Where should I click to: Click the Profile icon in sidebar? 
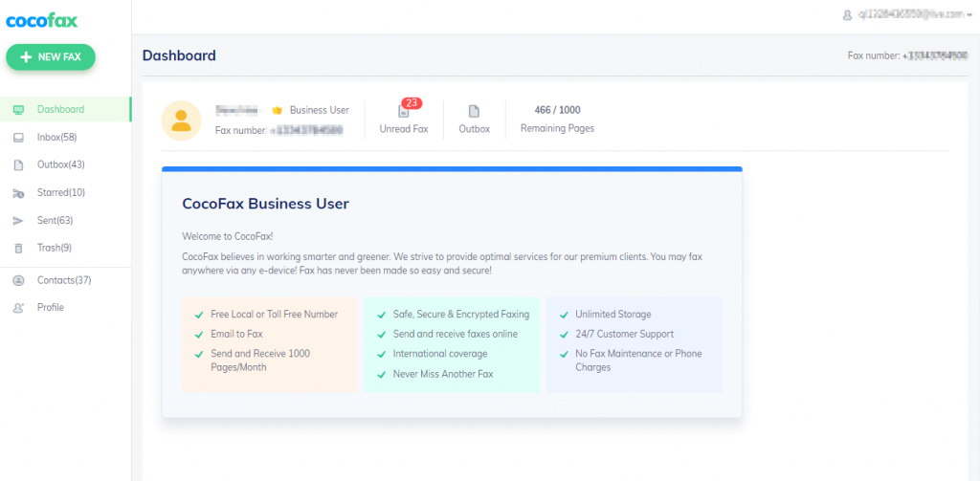(18, 308)
